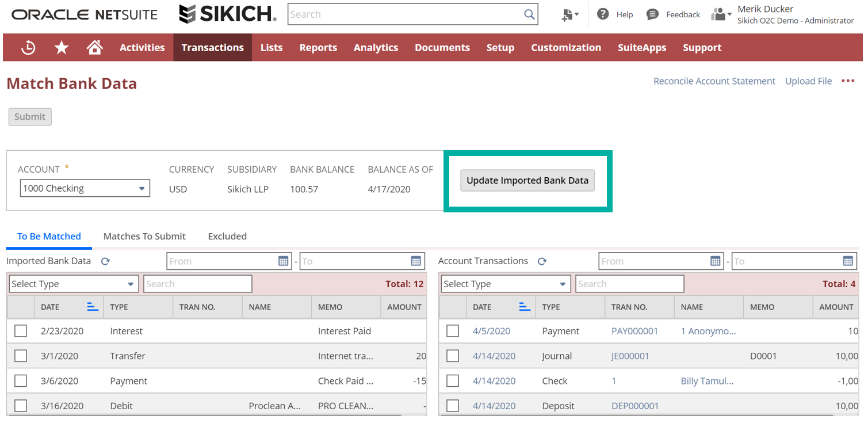Image resolution: width=868 pixels, height=423 pixels.
Task: Refresh the Imported Bank Data list
Action: 105,261
